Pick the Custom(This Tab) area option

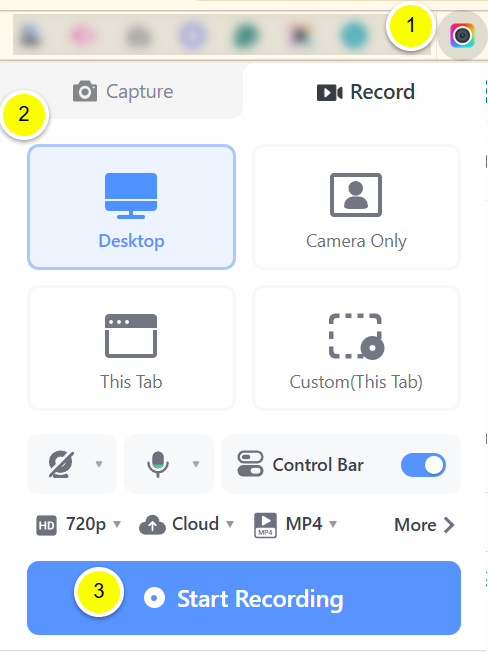[356, 348]
